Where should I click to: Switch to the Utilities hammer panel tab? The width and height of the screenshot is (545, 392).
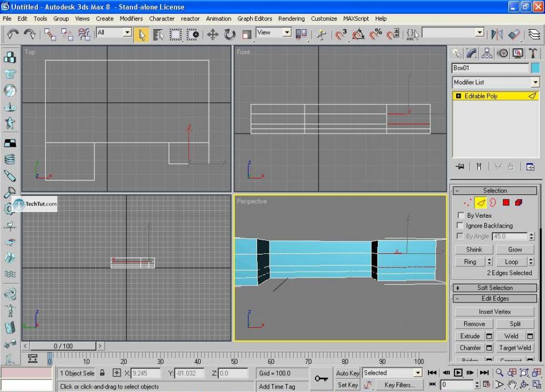tap(532, 53)
